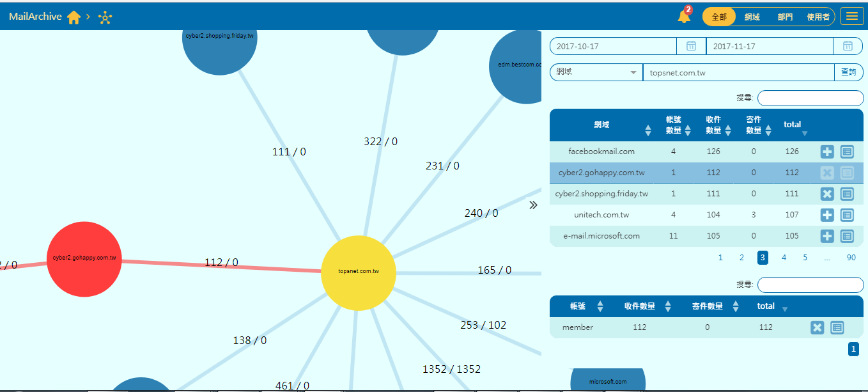Click the 112 / 0 edge label
The width and height of the screenshot is (868, 392).
point(221,263)
